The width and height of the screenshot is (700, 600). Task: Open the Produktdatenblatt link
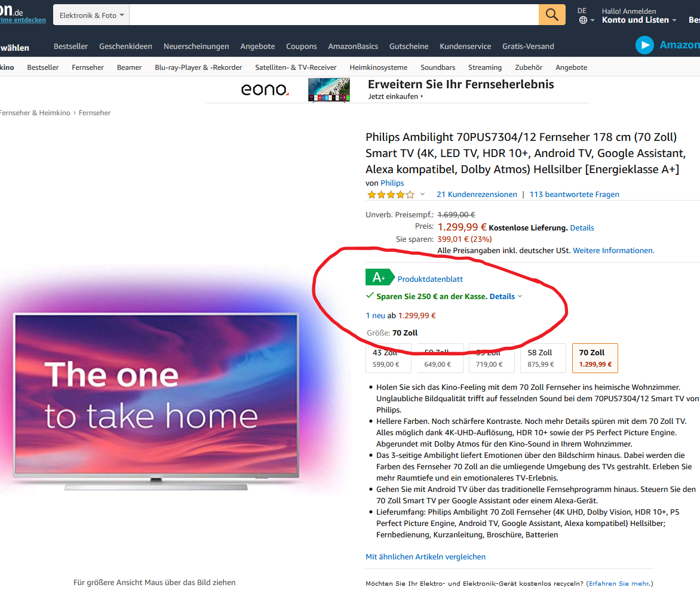click(x=430, y=279)
